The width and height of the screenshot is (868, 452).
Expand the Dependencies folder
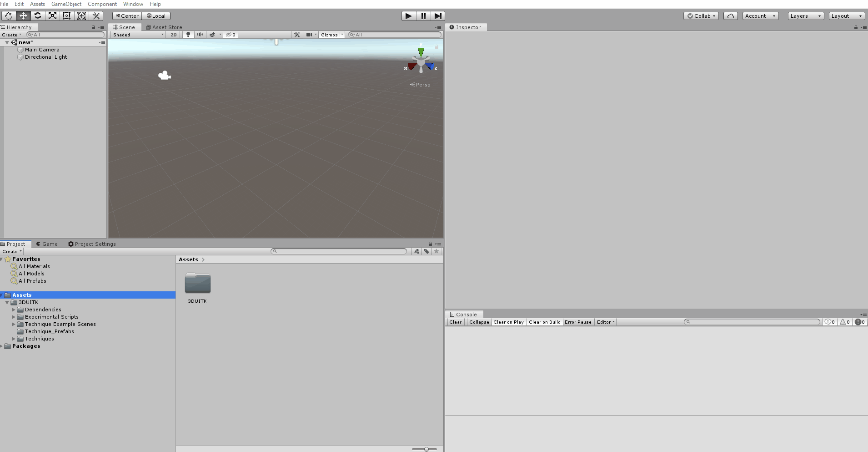pos(13,310)
